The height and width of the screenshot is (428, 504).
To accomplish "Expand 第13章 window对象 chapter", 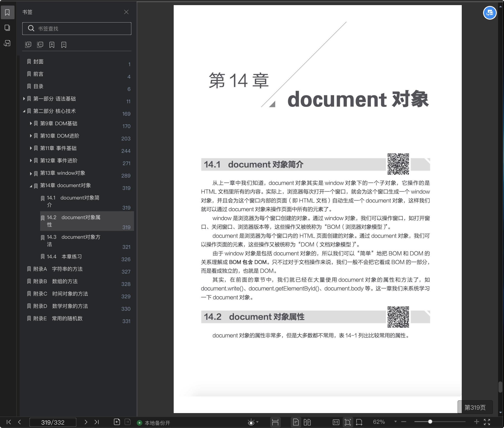I will click(31, 173).
